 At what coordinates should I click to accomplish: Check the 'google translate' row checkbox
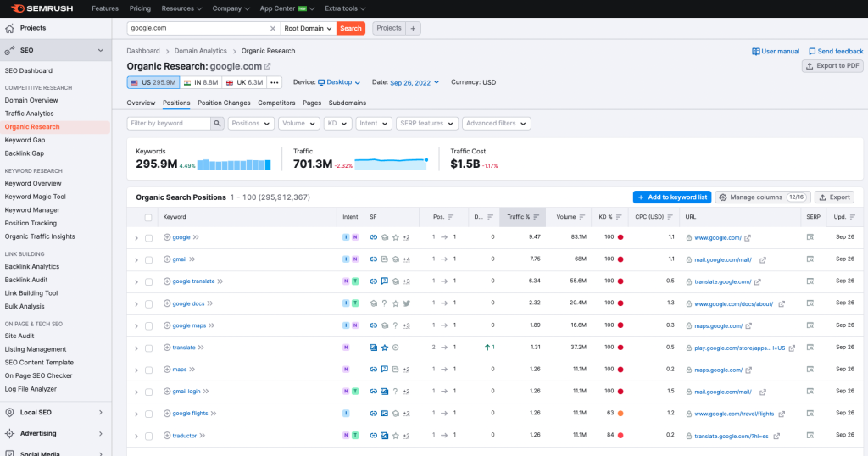[x=148, y=282]
